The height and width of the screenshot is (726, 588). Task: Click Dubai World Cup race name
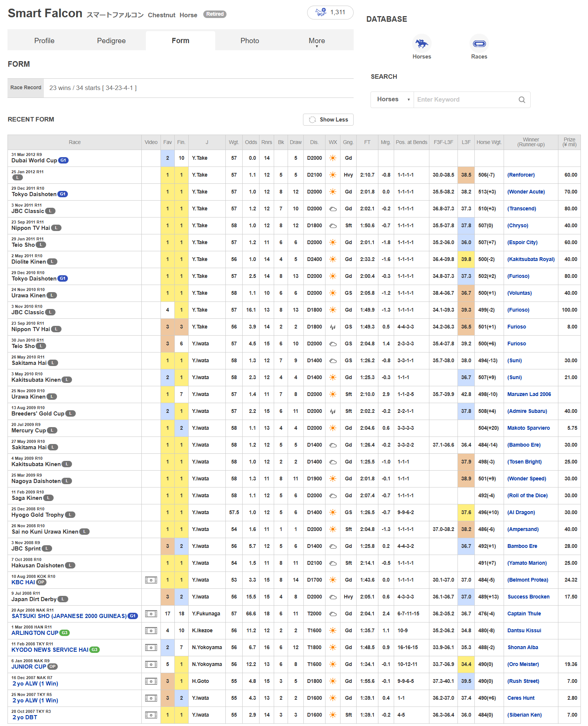(34, 160)
